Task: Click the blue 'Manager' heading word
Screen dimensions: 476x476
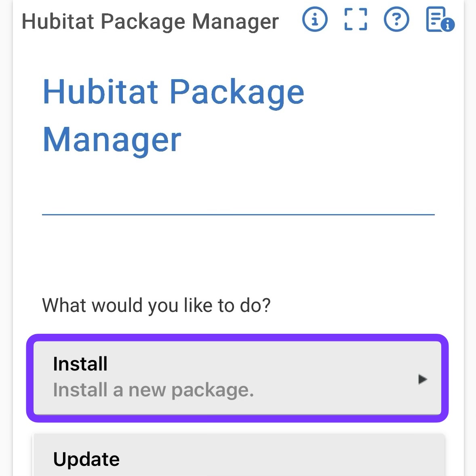Action: click(x=112, y=140)
